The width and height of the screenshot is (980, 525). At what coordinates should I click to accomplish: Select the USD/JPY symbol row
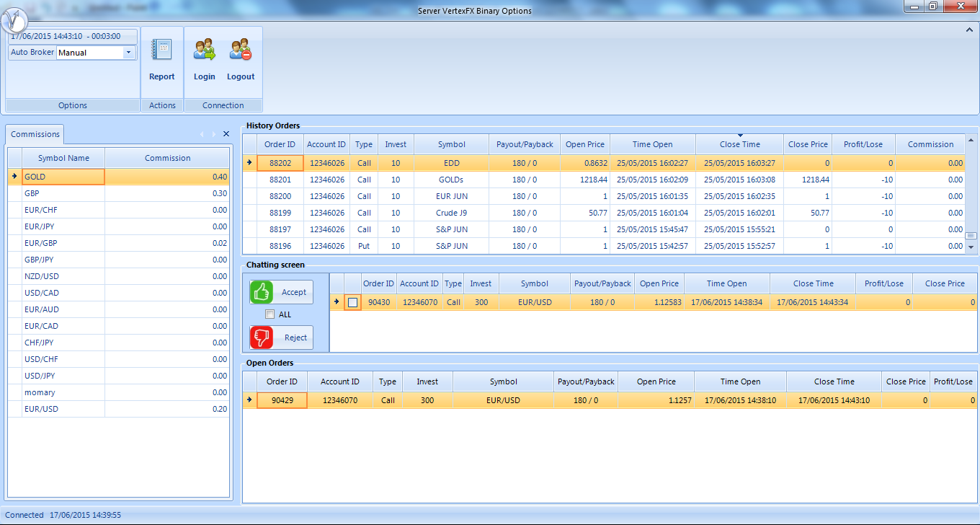point(119,376)
